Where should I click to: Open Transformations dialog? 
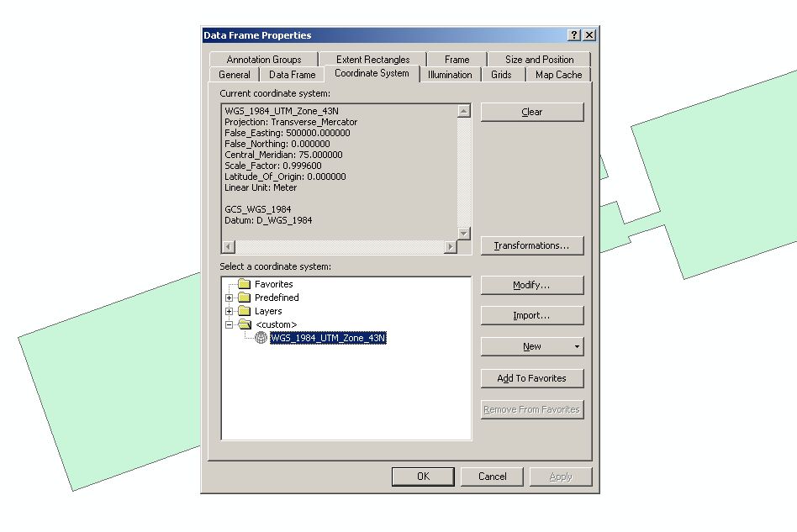click(x=532, y=245)
